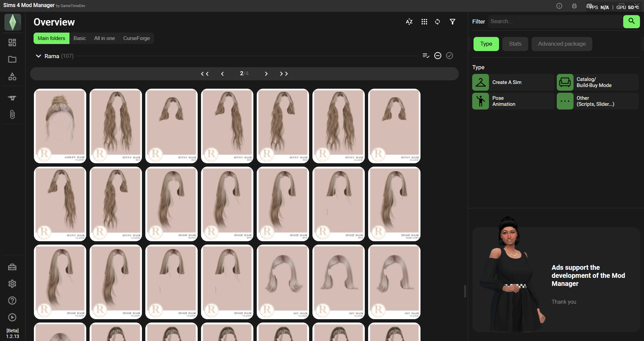This screenshot has width=644, height=341.
Task: Click the GPU 50 °C readout
Action: (x=628, y=7)
